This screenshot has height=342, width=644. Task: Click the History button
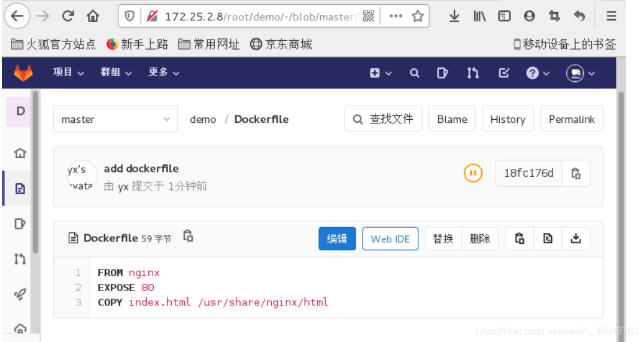508,119
